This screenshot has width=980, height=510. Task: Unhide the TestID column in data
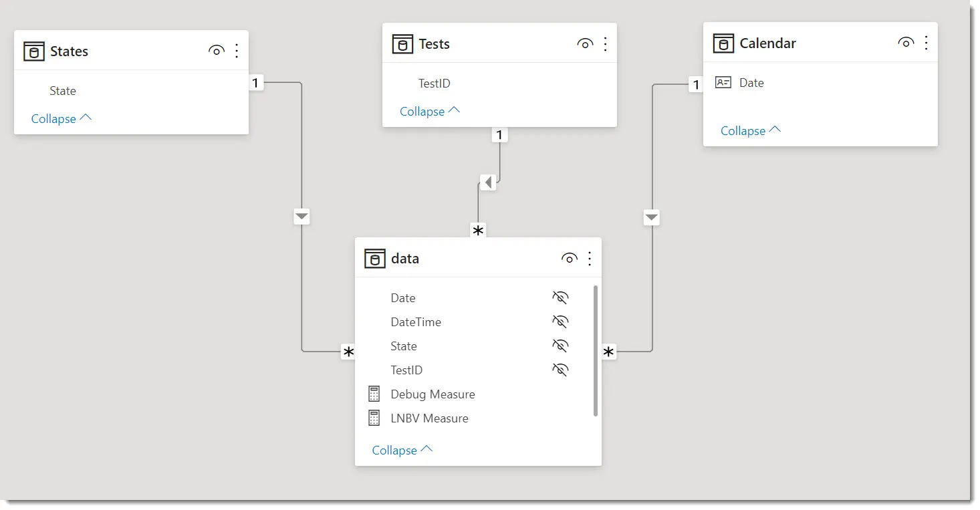pyautogui.click(x=560, y=370)
